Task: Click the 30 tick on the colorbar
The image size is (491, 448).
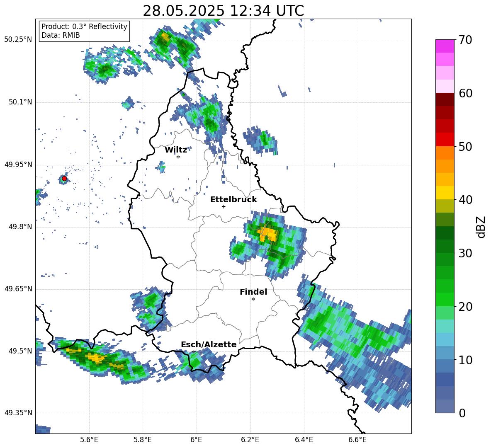Action: (465, 253)
